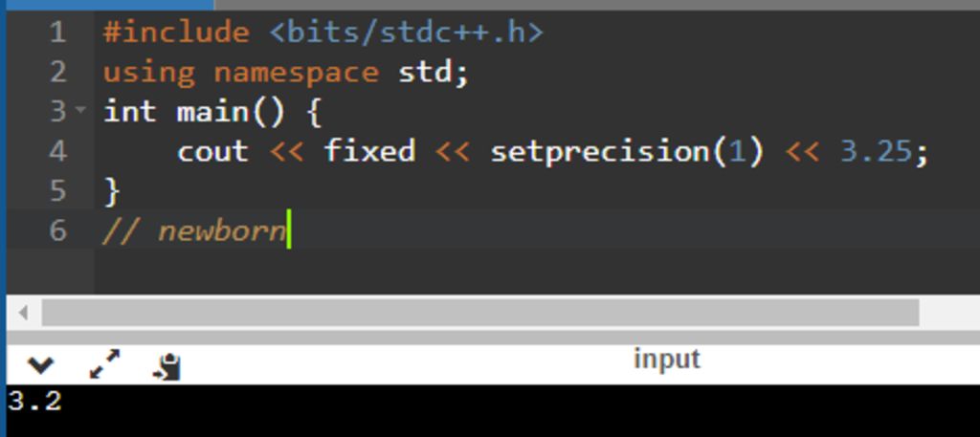Click the editor's horizontal scrollbar thumb
Viewport: 980px width, 437px height.
(x=479, y=313)
